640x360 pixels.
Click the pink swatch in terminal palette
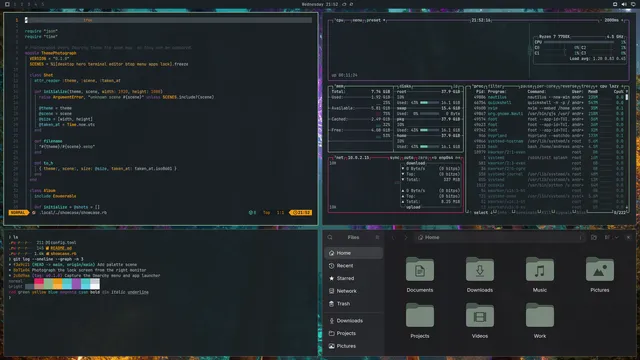click(x=39, y=281)
